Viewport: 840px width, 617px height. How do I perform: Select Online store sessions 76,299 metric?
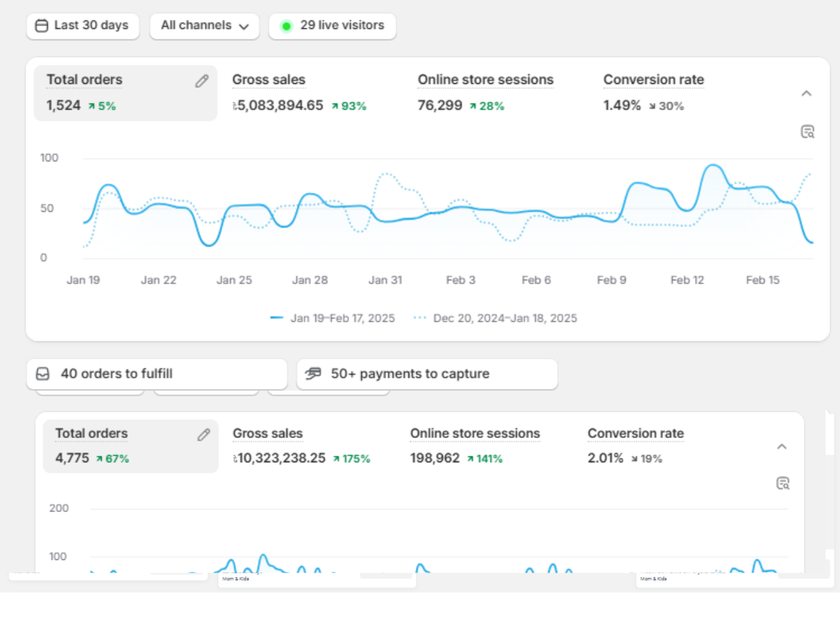point(485,93)
